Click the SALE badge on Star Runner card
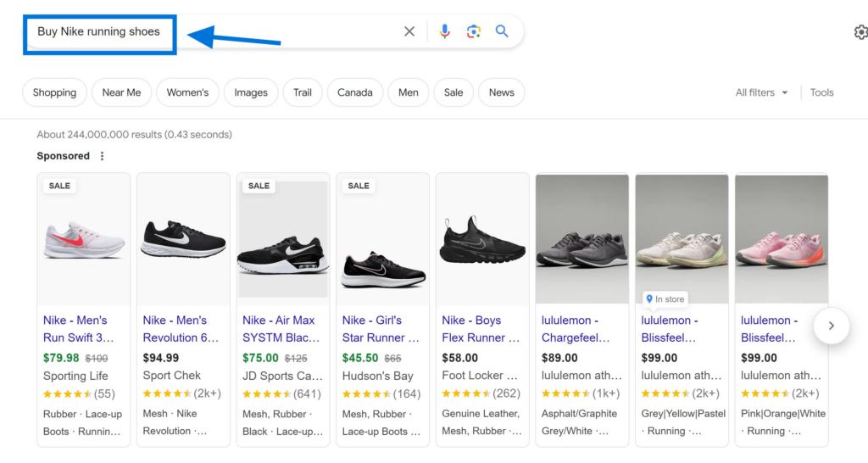 pyautogui.click(x=359, y=186)
